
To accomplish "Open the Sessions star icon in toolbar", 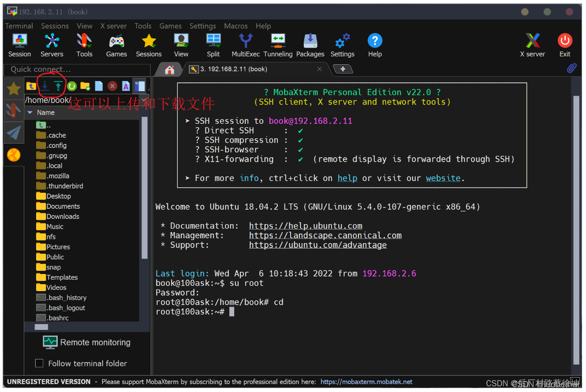I will pos(149,45).
